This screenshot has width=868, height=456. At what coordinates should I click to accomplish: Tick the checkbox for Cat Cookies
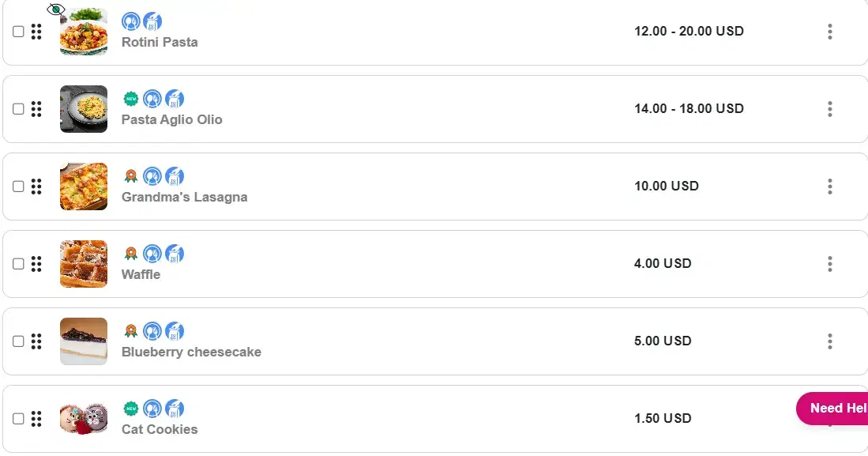coord(18,419)
